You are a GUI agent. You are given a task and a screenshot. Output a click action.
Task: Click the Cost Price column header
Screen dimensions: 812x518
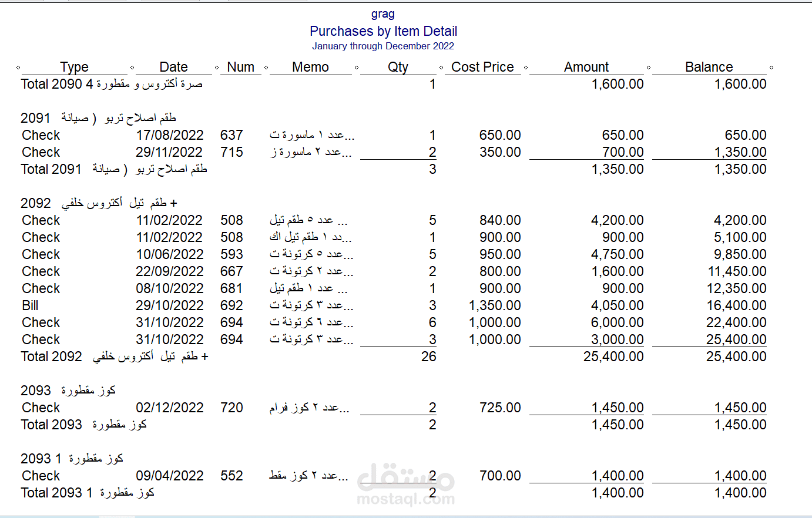[x=482, y=67]
